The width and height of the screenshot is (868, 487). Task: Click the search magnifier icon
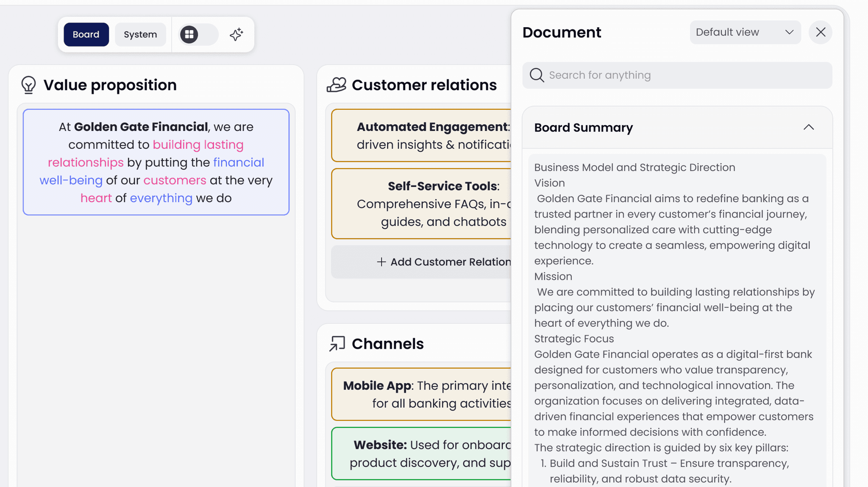click(537, 75)
